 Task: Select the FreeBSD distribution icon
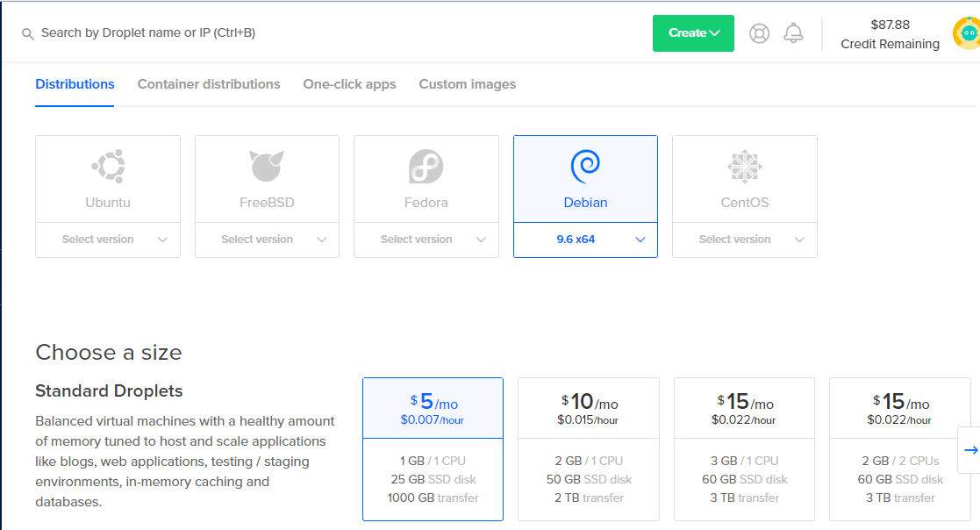(267, 166)
